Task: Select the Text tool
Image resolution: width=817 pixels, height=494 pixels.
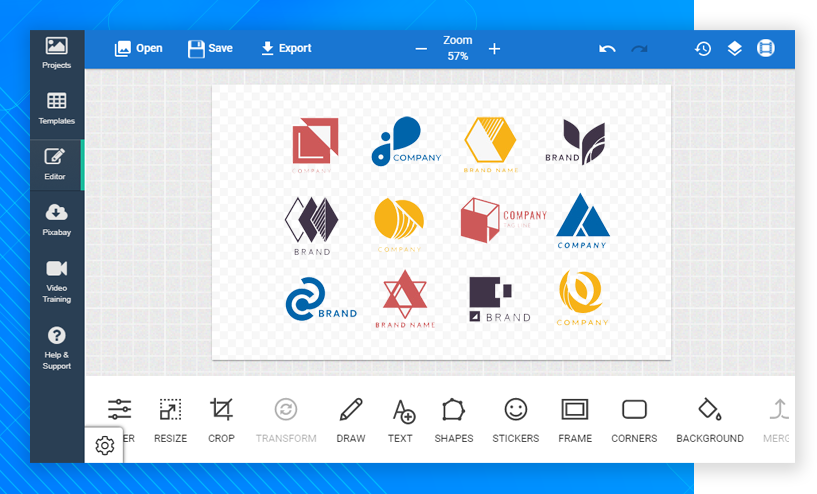Action: [402, 420]
